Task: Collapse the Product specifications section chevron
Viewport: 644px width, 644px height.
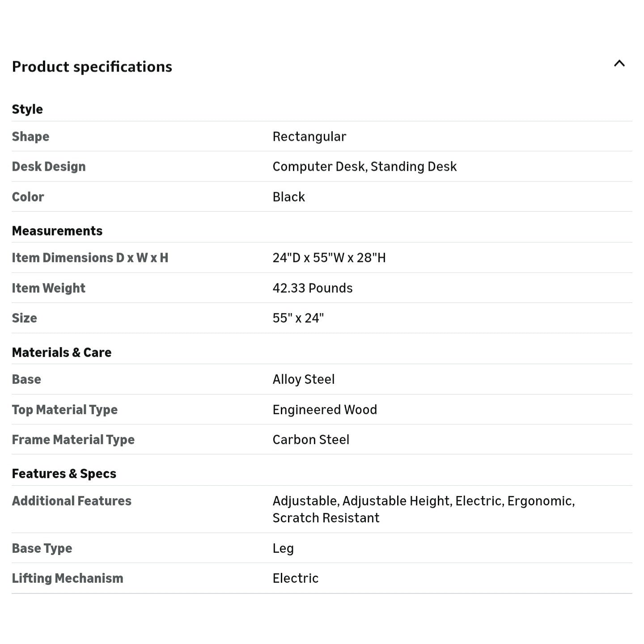Action: [619, 64]
